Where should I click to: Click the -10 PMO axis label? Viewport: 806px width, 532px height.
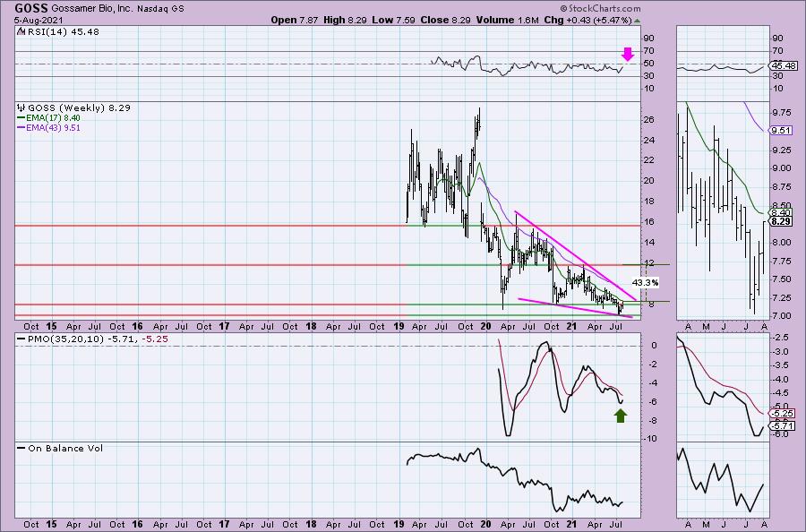[651, 439]
